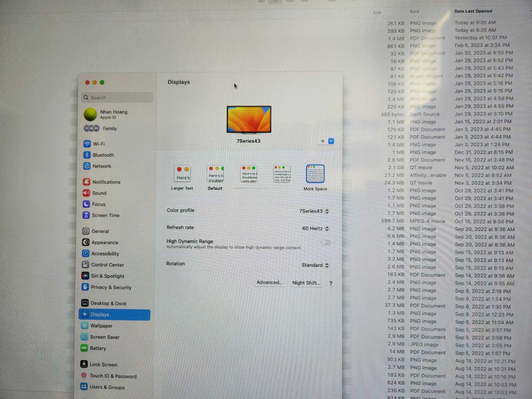Click the Screen Time hourglass icon
This screenshot has height=399, width=532.
tap(86, 215)
